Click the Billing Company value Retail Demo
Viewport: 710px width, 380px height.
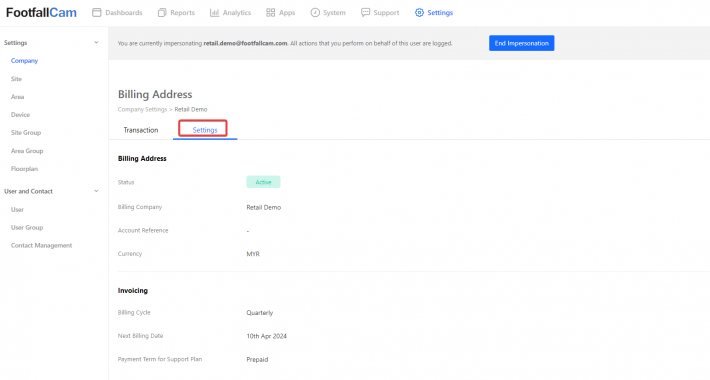click(x=264, y=207)
